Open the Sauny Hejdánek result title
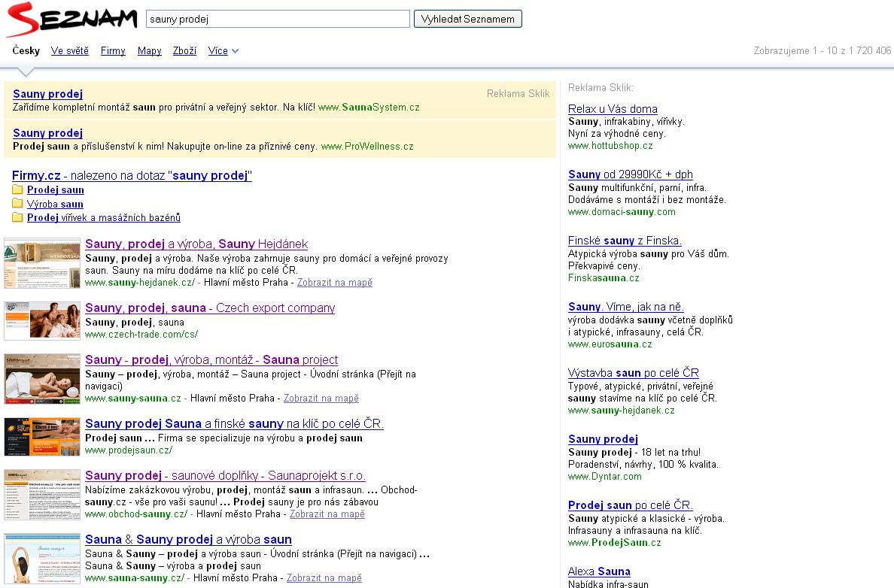Image resolution: width=894 pixels, height=588 pixels. pos(196,244)
